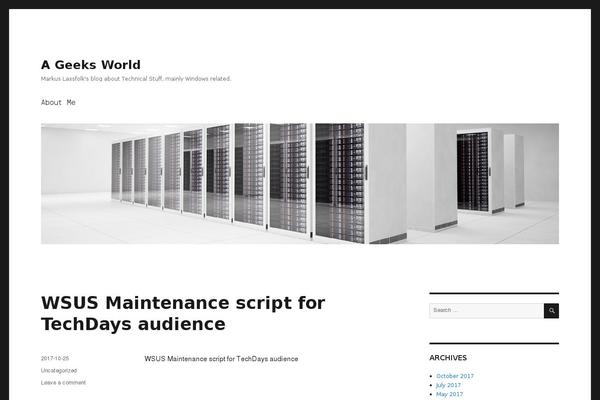Focus the Search input field
The width and height of the screenshot is (600, 400).
coord(486,310)
